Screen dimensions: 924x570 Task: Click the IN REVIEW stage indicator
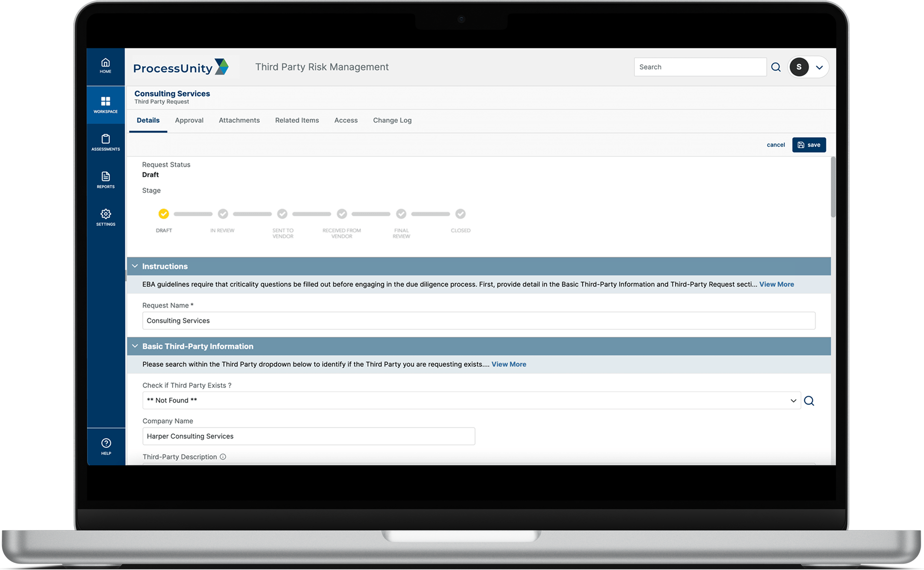point(222,213)
